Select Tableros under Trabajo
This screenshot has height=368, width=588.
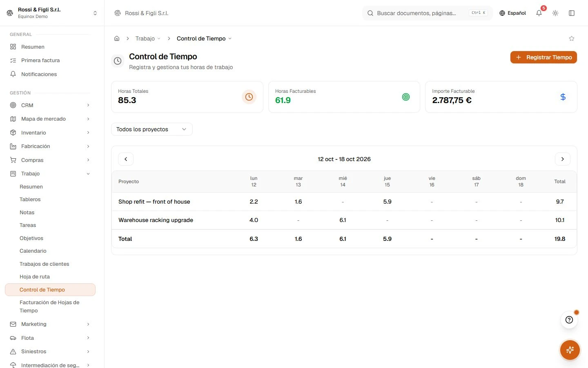tap(50, 200)
